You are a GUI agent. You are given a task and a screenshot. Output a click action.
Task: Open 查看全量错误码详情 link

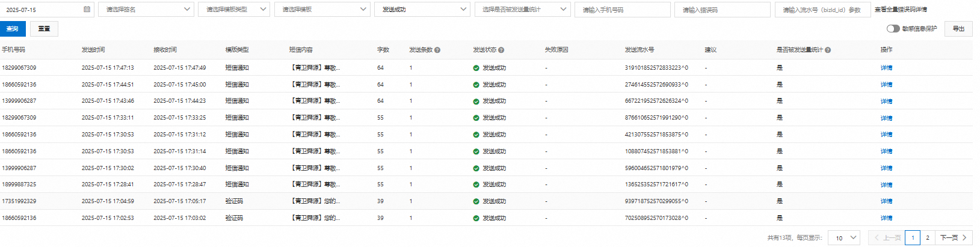click(901, 10)
